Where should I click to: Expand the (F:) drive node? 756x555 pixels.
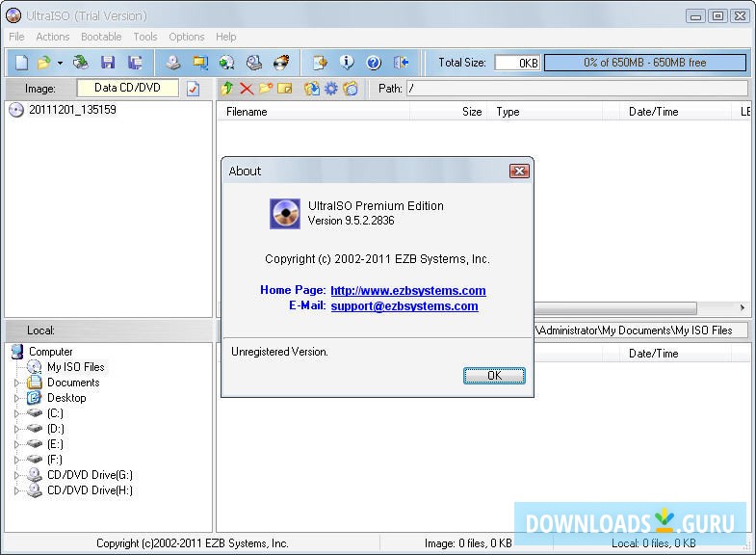click(x=17, y=460)
